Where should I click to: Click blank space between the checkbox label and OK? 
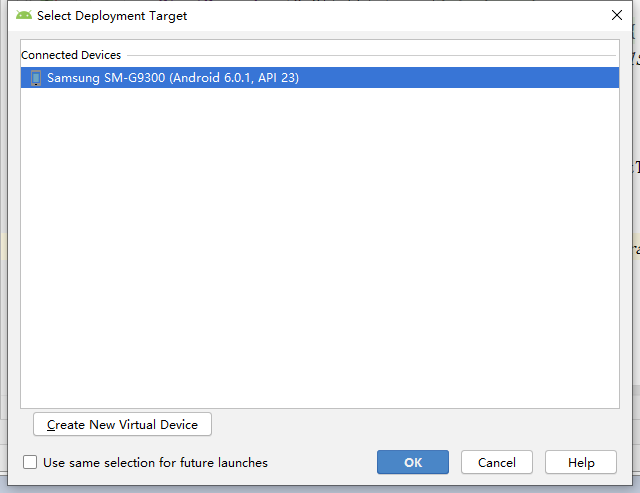point(322,463)
